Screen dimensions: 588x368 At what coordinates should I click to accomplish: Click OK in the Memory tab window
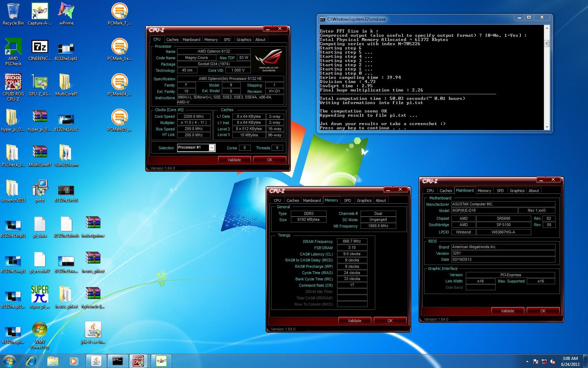(x=390, y=321)
